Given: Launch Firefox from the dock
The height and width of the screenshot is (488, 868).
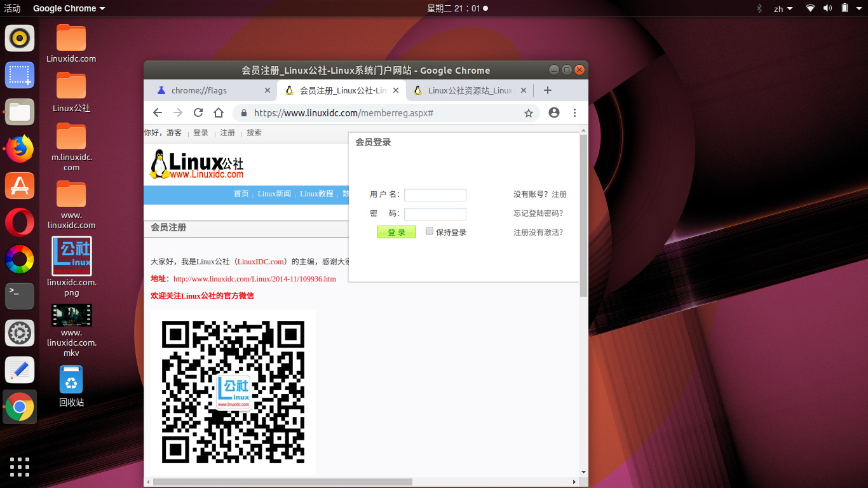Looking at the screenshot, I should (x=20, y=149).
